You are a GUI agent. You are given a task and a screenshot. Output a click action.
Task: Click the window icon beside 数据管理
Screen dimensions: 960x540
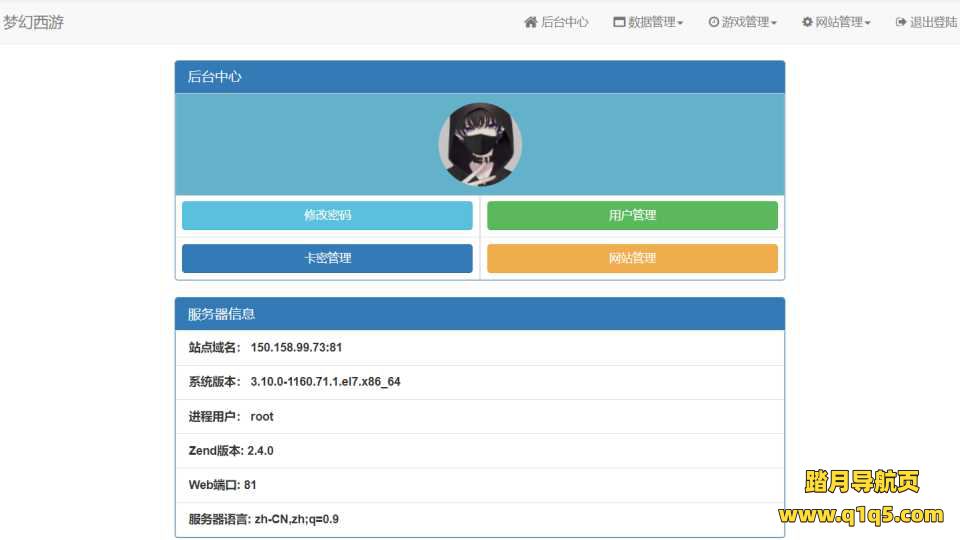pos(619,22)
